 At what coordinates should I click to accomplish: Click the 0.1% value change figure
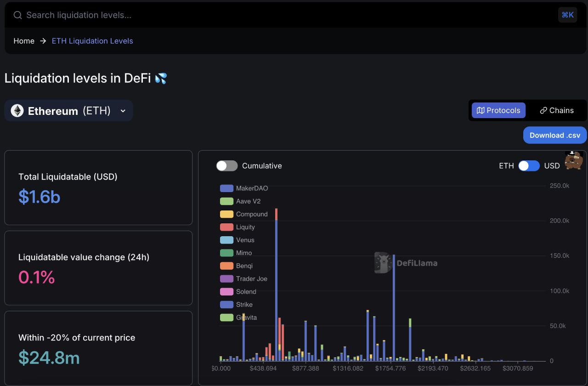coord(36,277)
